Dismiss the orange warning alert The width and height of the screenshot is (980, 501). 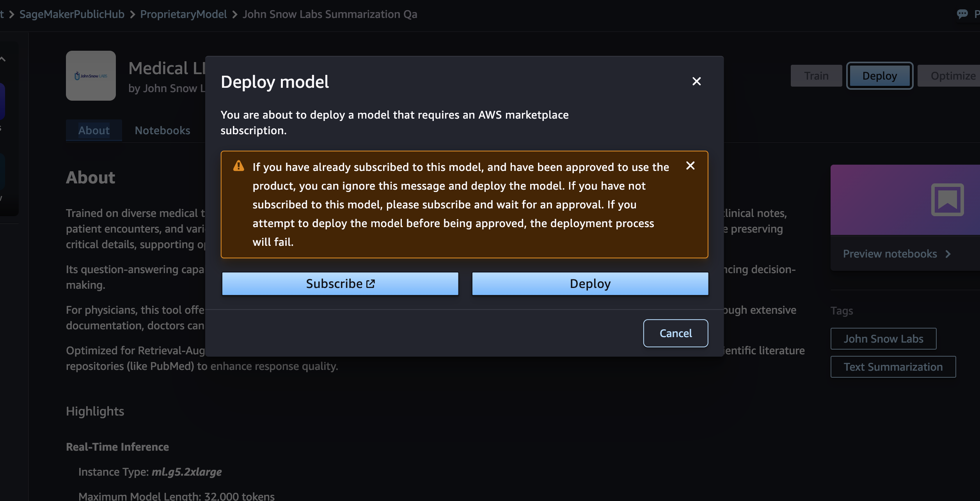tap(690, 166)
